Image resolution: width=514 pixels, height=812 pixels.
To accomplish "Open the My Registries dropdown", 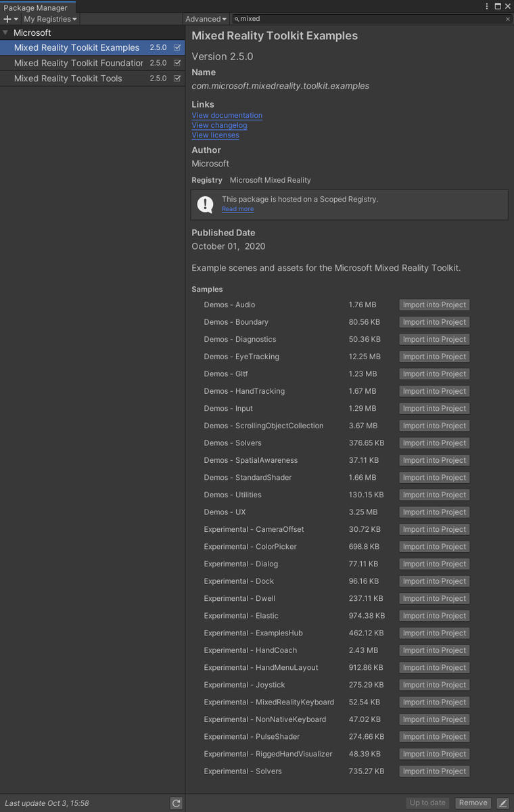I will (51, 19).
